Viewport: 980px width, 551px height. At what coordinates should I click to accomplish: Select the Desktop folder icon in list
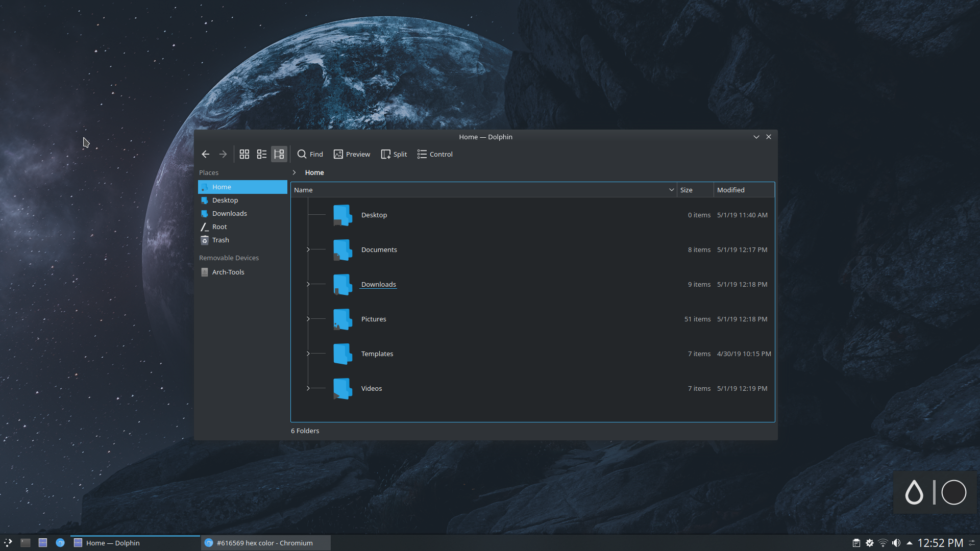(342, 215)
